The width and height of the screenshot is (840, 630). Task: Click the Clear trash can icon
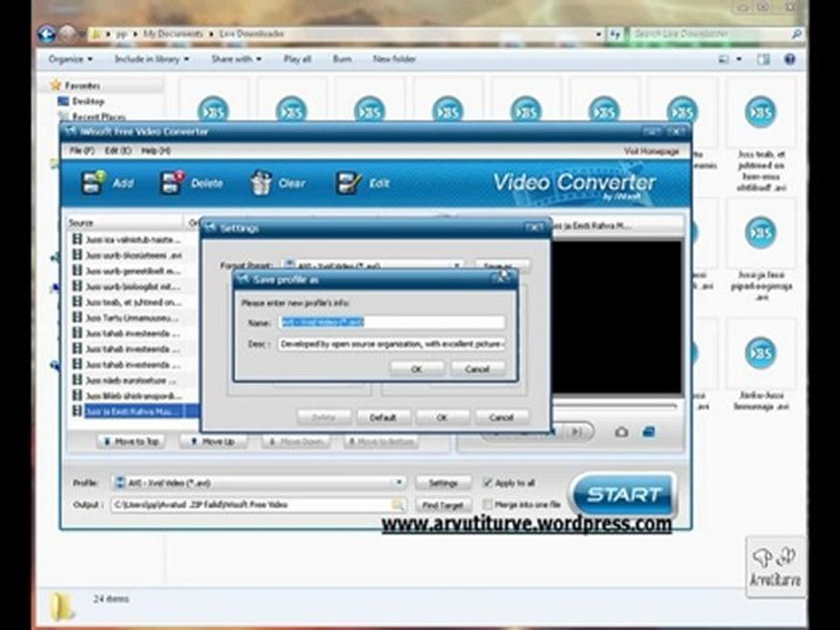pos(261,183)
